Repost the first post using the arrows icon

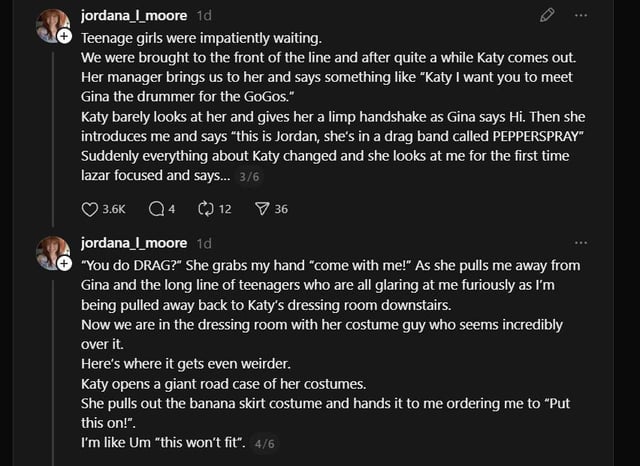208,209
